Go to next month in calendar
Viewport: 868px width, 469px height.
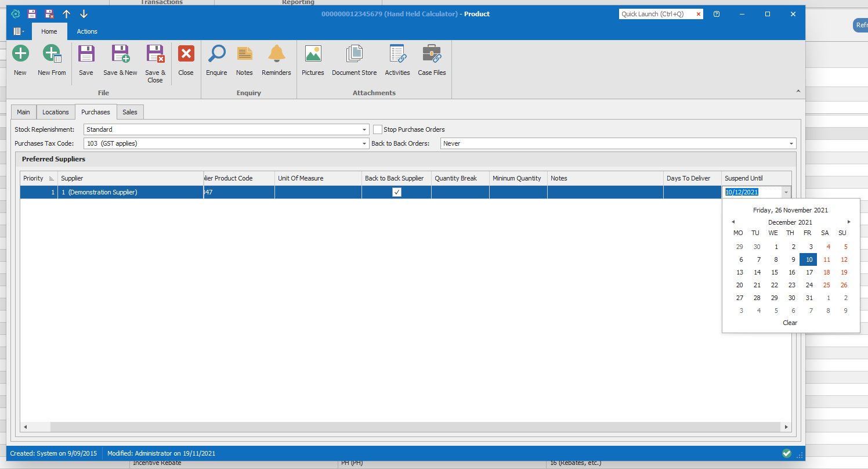(849, 222)
